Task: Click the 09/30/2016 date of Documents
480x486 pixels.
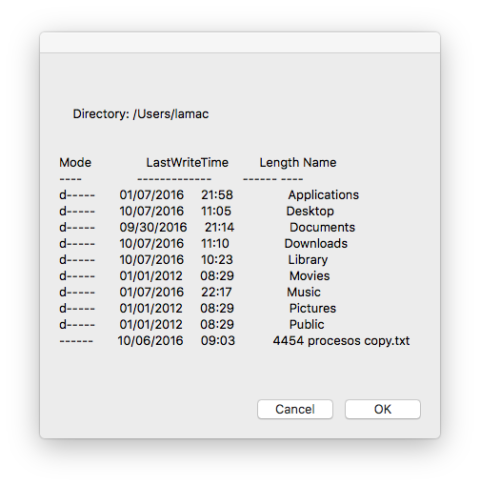Action: pos(153,227)
